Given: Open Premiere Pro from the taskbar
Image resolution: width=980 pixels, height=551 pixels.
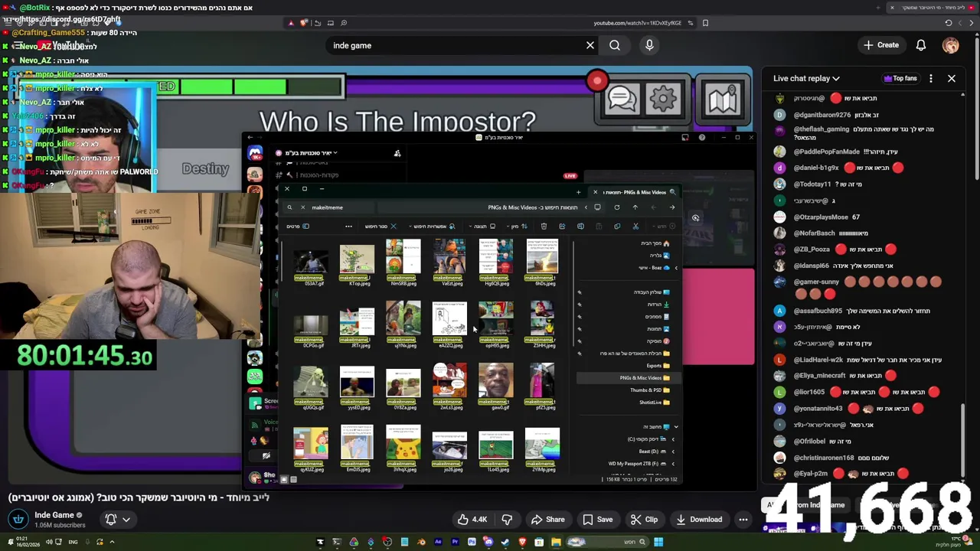Looking at the screenshot, I should (x=455, y=542).
